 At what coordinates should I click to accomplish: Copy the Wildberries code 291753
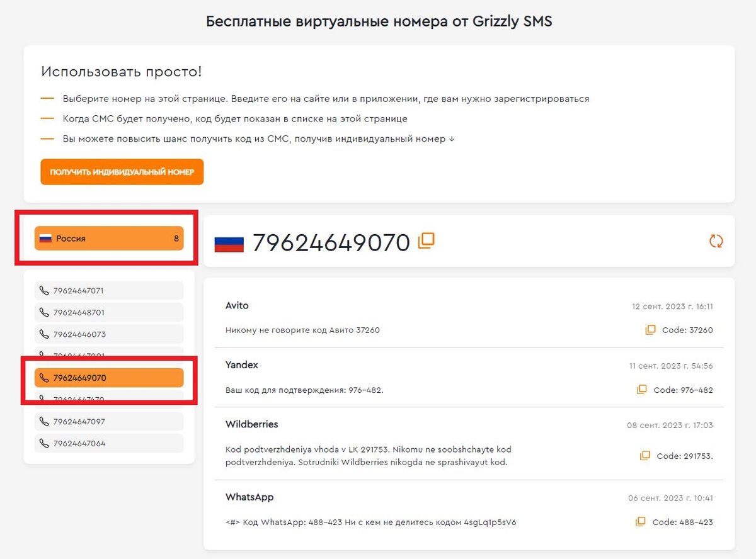[644, 456]
